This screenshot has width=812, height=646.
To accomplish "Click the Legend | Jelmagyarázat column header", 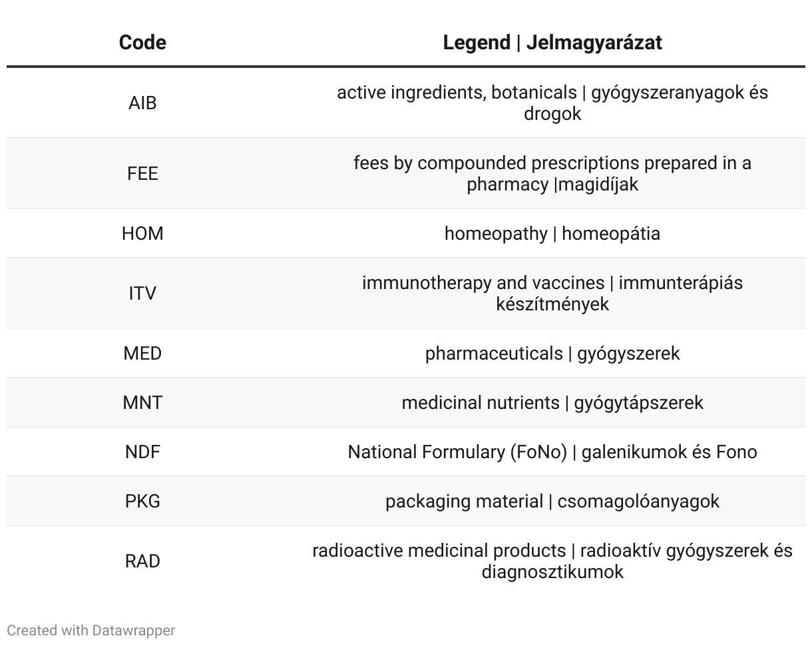I will (x=552, y=43).
